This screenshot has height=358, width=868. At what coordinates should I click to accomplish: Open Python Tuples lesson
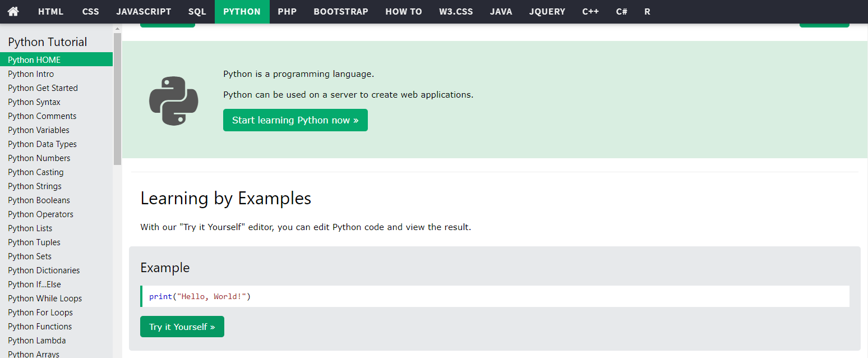(x=56, y=242)
